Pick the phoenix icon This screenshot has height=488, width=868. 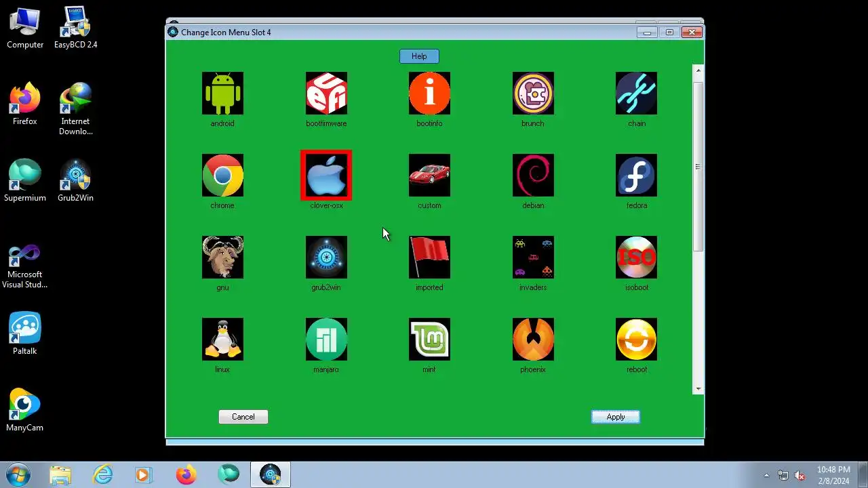point(533,340)
